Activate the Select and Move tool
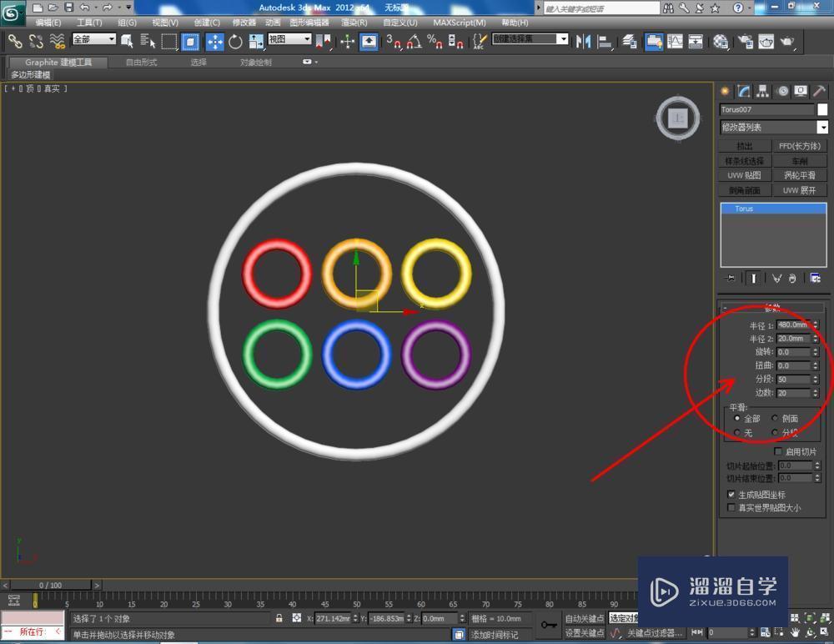The width and height of the screenshot is (834, 644). click(214, 41)
